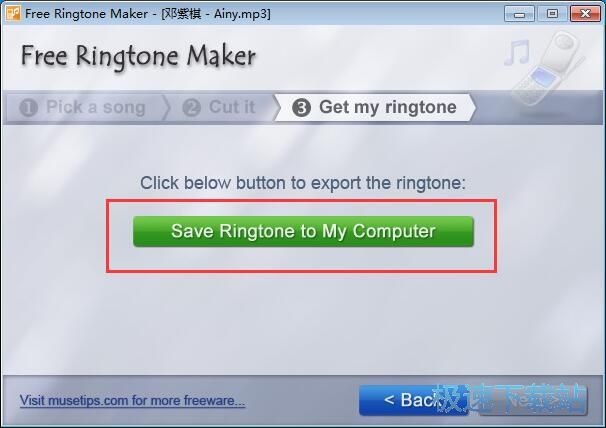Open the Visit musetips.com freeware link
Image resolution: width=606 pixels, height=428 pixels.
[x=132, y=400]
